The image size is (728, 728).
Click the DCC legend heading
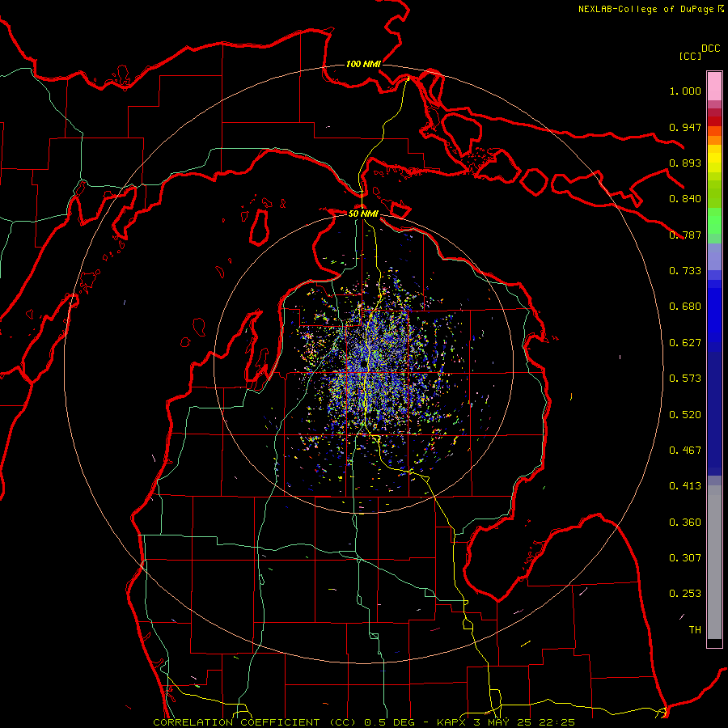point(710,49)
